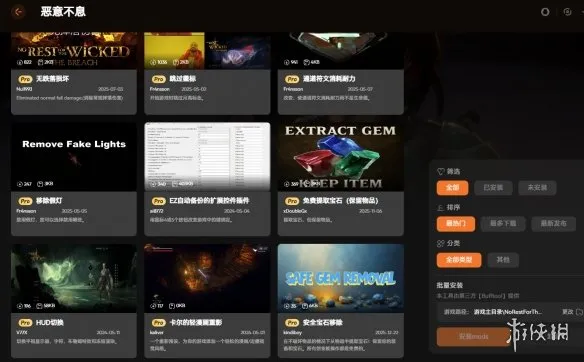The width and height of the screenshot is (584, 362).
Task: Open the No Rest for the Wicked thumbnail
Action: (x=74, y=51)
